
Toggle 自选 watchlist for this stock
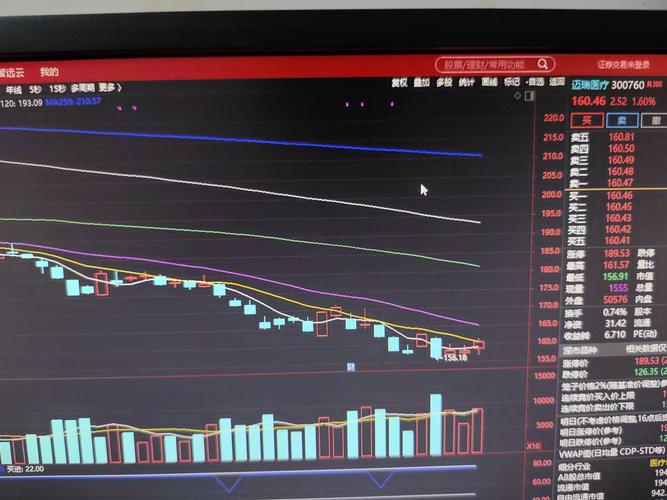click(x=535, y=81)
